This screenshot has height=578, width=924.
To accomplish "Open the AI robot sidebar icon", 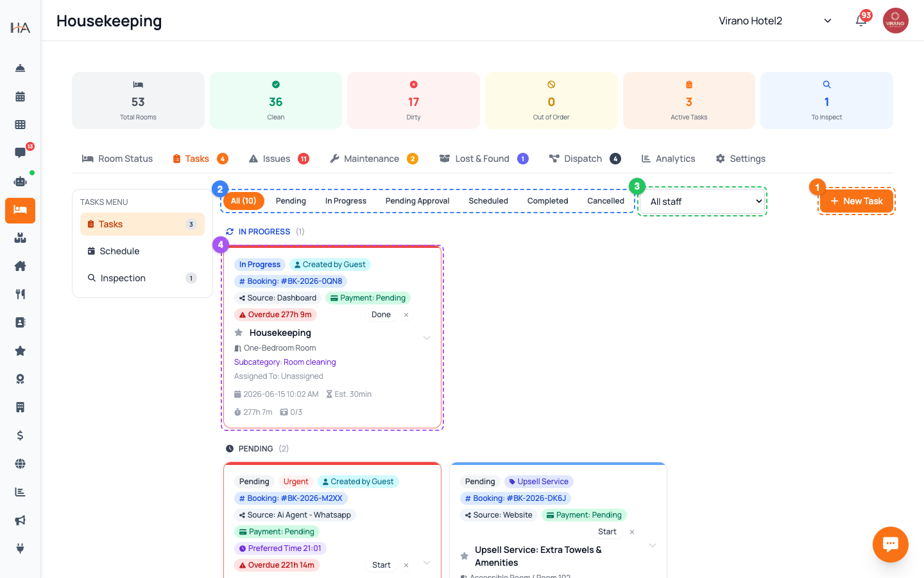I will click(20, 181).
